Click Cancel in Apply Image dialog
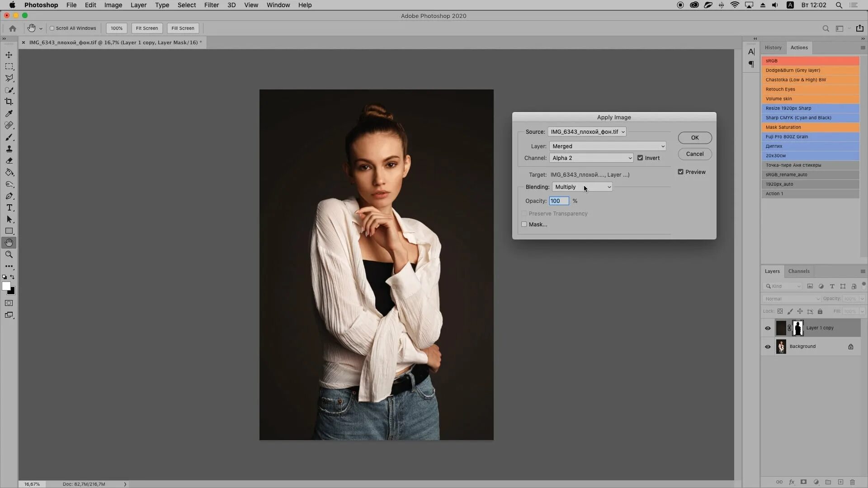The image size is (868, 488). coord(694,154)
